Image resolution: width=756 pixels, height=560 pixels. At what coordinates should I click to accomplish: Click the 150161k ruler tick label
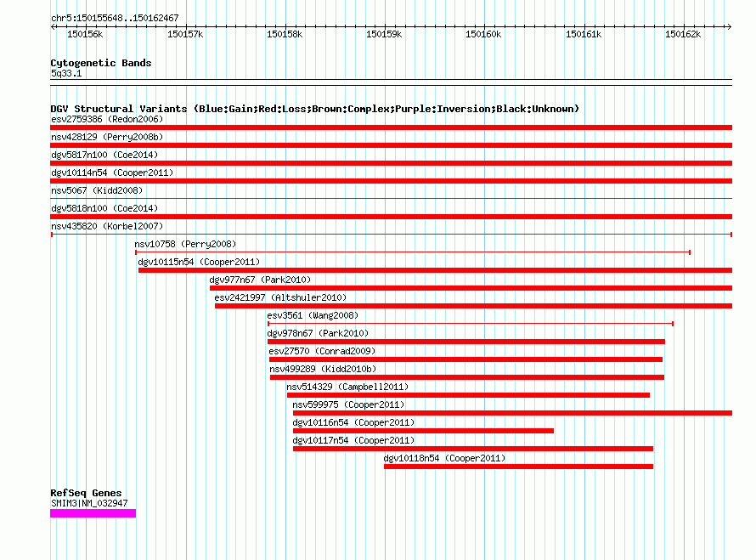584,34
